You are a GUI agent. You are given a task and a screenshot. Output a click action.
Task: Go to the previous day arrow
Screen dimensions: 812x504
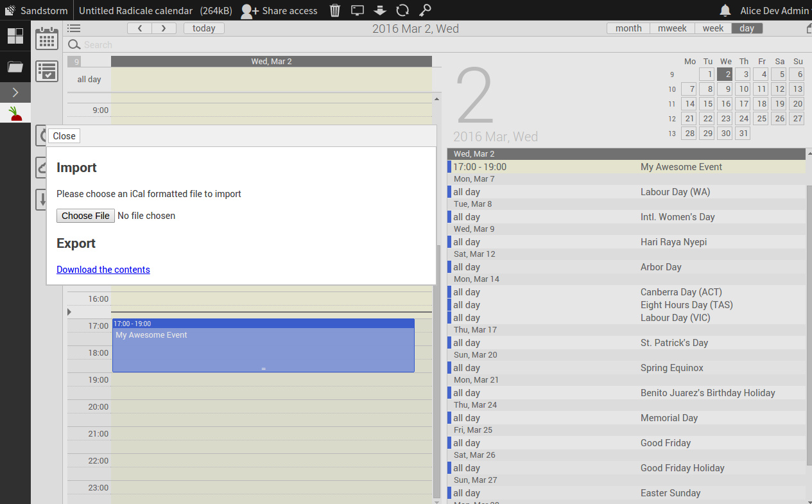(x=139, y=28)
